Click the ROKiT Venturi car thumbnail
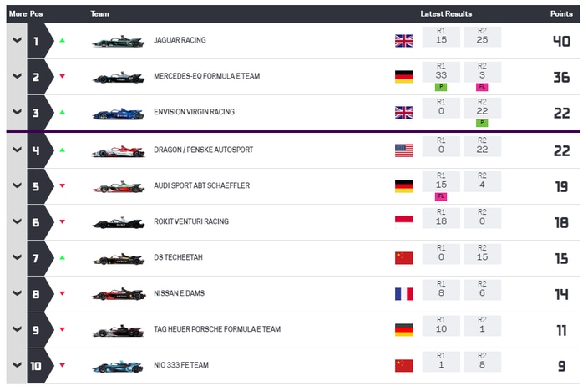This screenshot has height=391, width=588. [118, 222]
